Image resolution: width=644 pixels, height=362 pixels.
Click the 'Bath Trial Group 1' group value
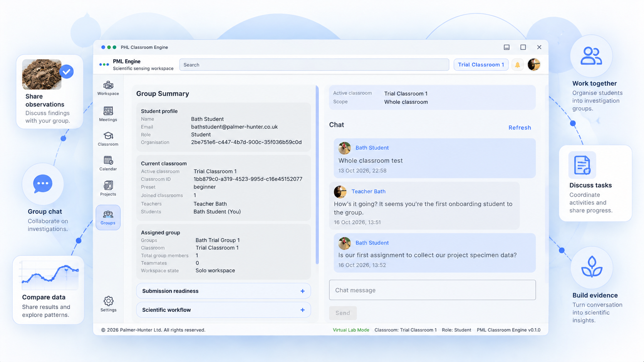click(x=218, y=240)
